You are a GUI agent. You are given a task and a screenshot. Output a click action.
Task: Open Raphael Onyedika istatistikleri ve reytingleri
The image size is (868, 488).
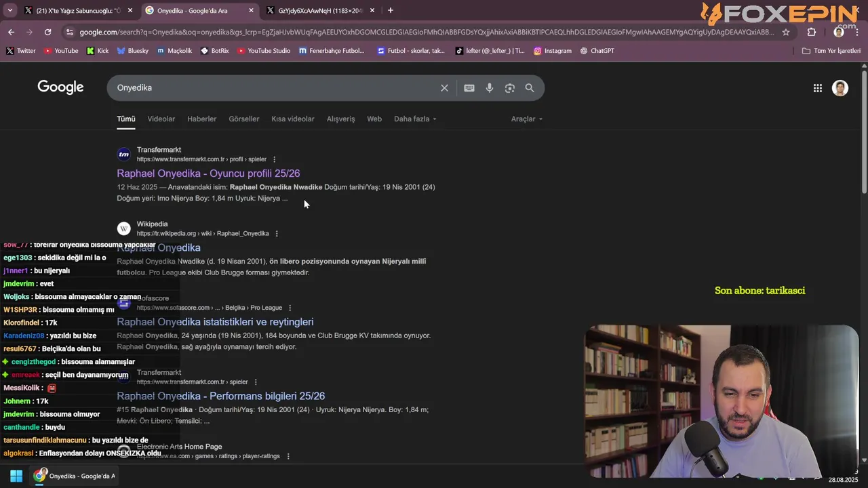[x=215, y=322]
